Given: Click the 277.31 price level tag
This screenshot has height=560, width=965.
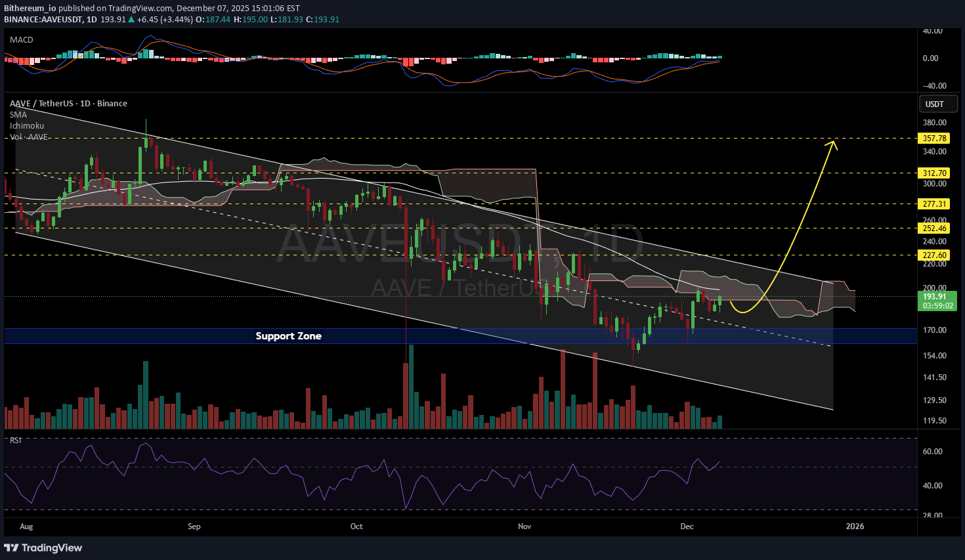Looking at the screenshot, I should (x=934, y=204).
